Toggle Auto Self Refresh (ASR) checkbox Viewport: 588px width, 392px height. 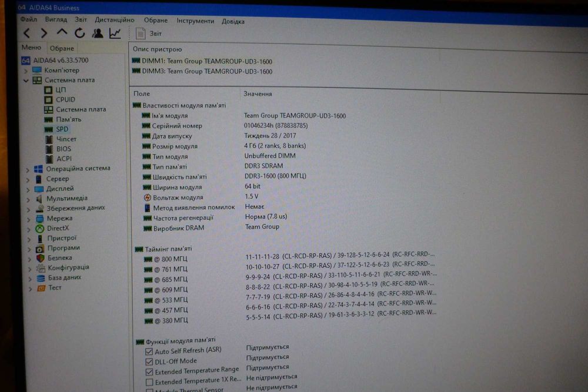point(149,351)
